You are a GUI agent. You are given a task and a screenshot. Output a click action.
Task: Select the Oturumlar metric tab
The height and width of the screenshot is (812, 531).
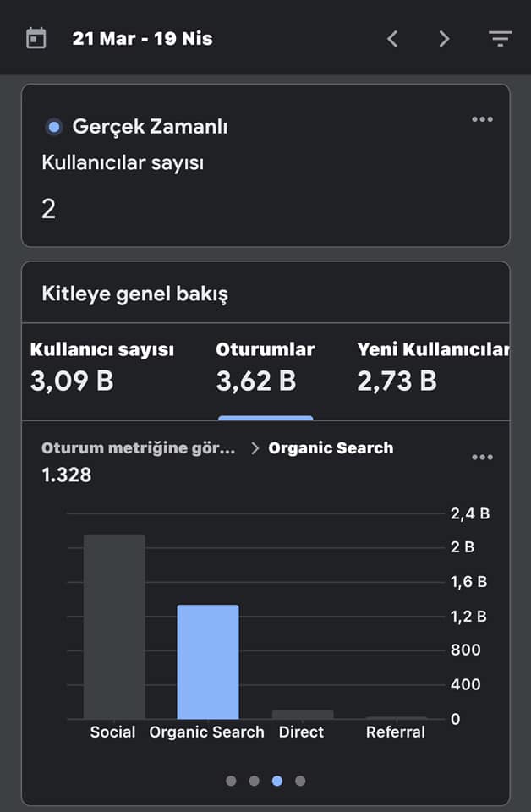265,370
